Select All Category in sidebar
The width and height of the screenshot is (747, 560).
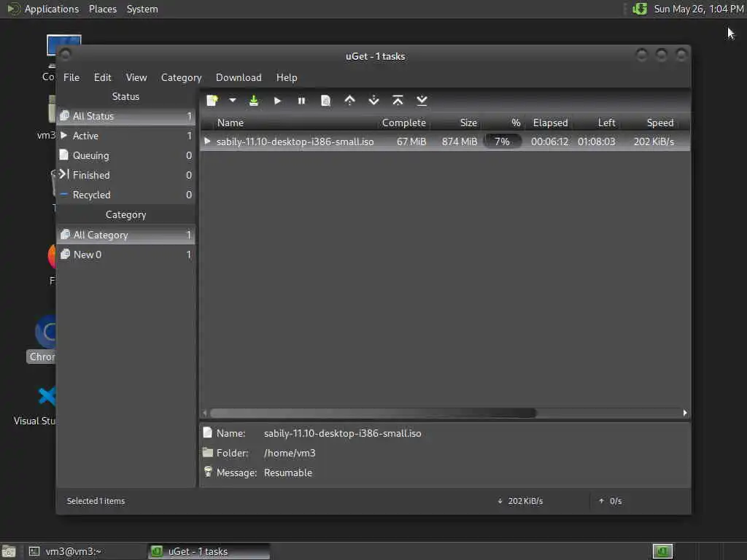(125, 235)
